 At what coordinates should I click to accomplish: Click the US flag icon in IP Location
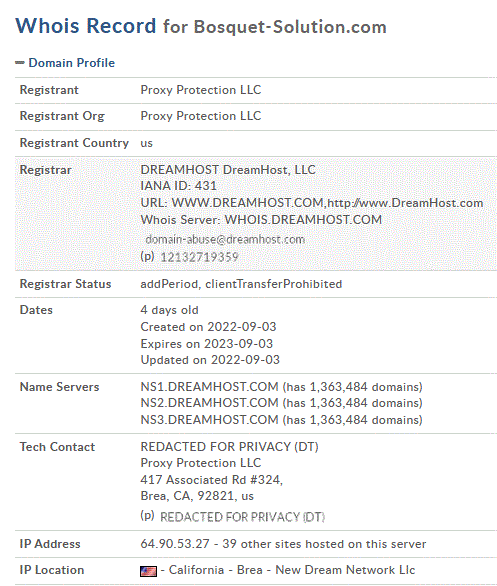click(148, 571)
